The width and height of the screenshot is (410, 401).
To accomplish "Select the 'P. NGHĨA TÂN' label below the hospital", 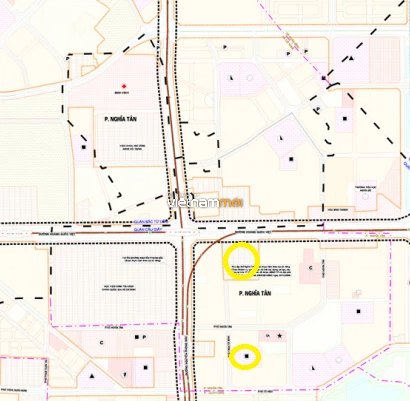I will coord(120,119).
